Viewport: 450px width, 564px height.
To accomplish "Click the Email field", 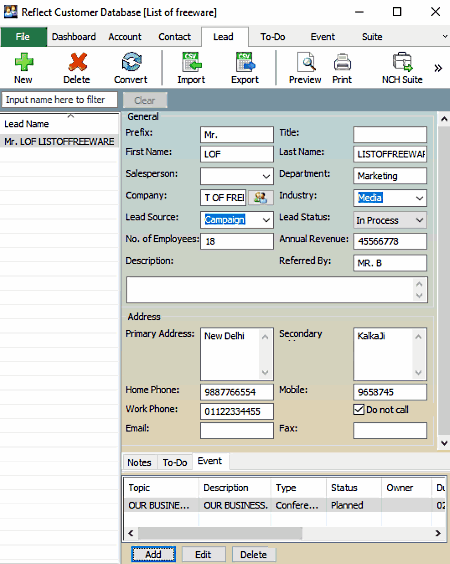I will click(x=237, y=431).
